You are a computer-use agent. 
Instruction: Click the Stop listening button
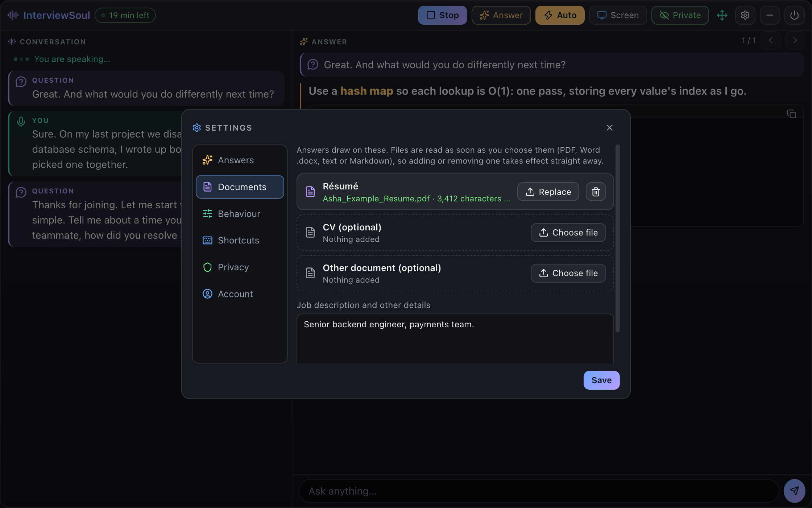(442, 15)
